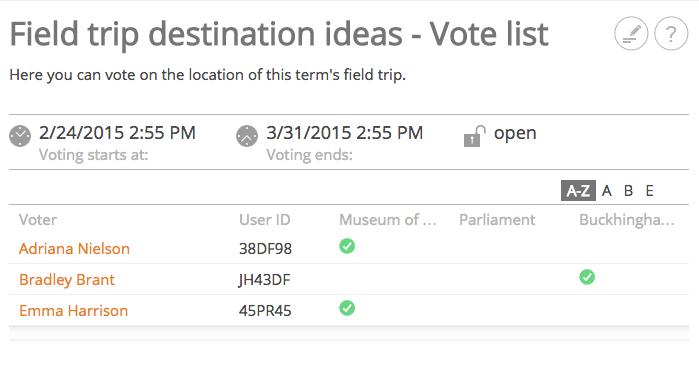Click the Parliament column header
Screen dimensions: 699x369
(x=497, y=220)
